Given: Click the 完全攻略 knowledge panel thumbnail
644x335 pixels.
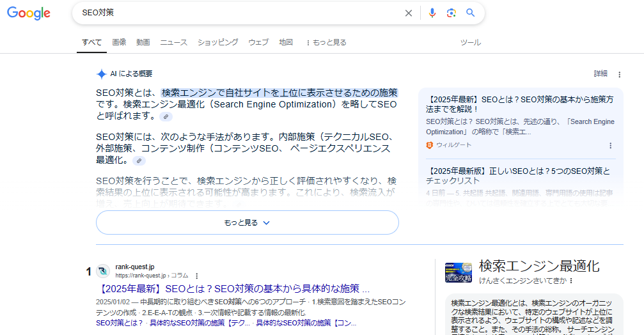Looking at the screenshot, I should coord(459,272).
